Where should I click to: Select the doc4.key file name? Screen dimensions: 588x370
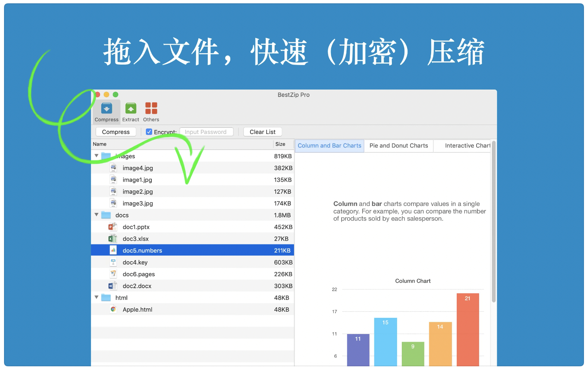pos(135,262)
